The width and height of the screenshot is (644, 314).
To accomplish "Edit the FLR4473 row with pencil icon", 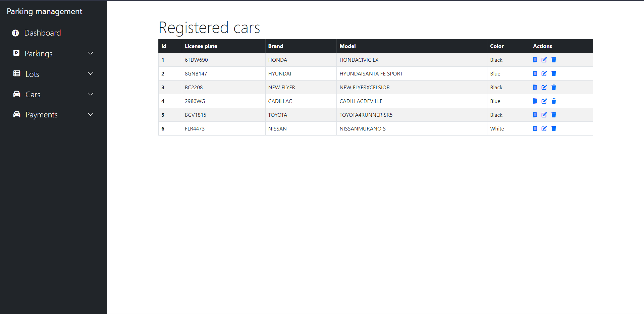I will click(x=544, y=128).
